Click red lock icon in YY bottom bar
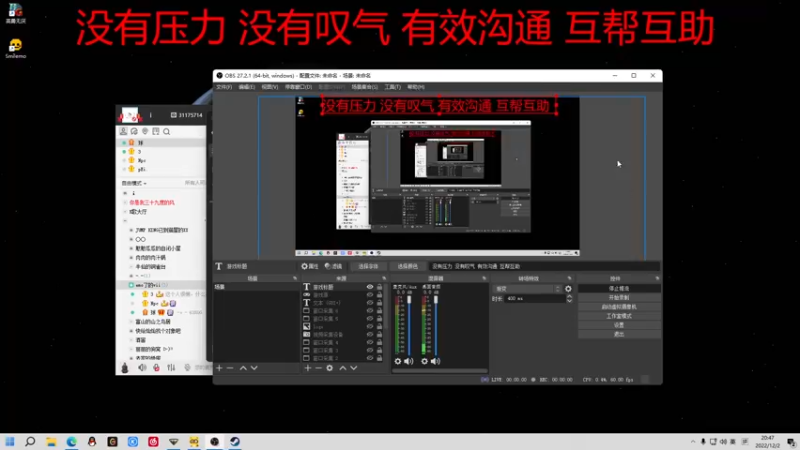 [157, 367]
